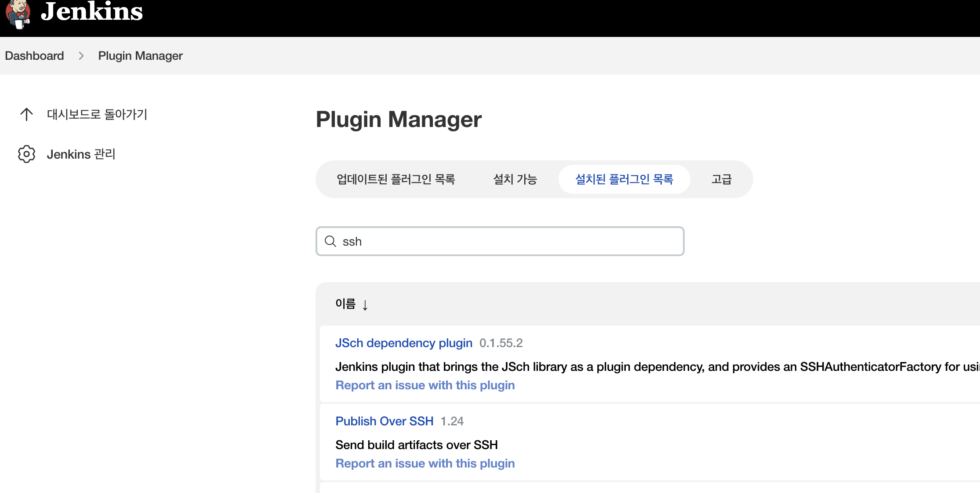Select the 설치된 플러그인 목록 tab
Image resolution: width=980 pixels, height=493 pixels.
[624, 179]
